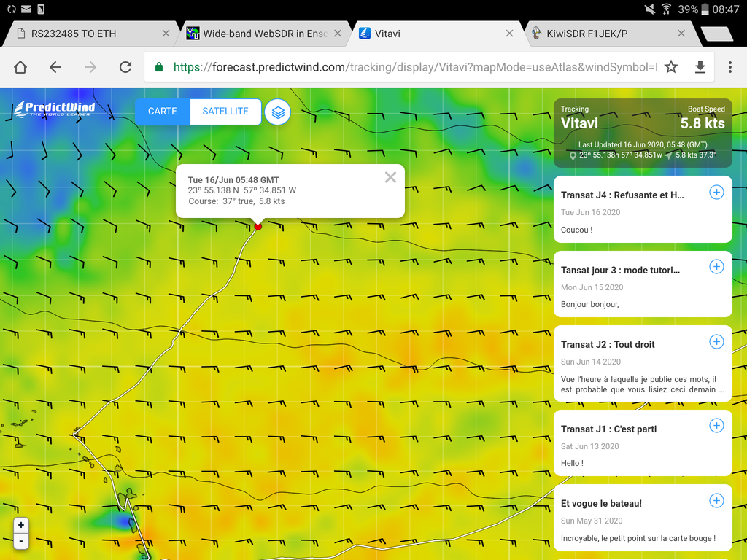
Task: Click the location pin coordinates in panel
Action: (x=620, y=155)
